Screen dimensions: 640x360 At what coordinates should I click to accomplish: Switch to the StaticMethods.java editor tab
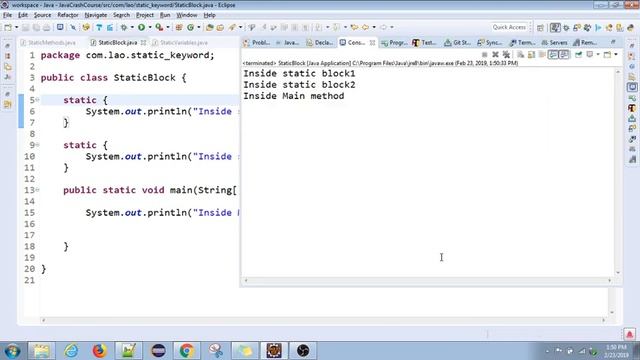(48, 42)
